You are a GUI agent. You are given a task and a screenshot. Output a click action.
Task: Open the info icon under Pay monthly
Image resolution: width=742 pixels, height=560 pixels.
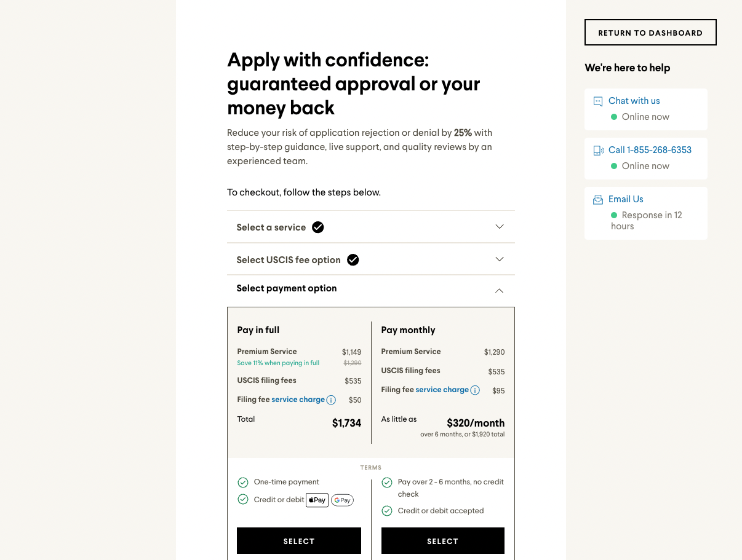(x=475, y=390)
